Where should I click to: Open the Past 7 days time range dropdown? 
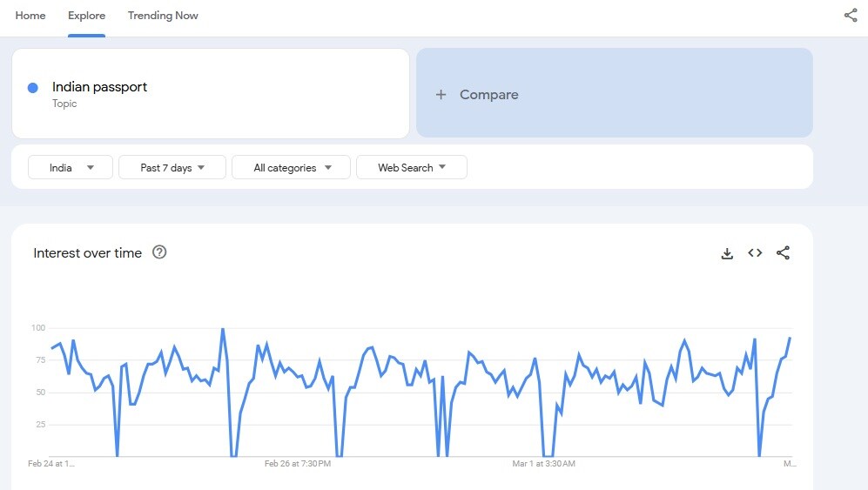[172, 167]
